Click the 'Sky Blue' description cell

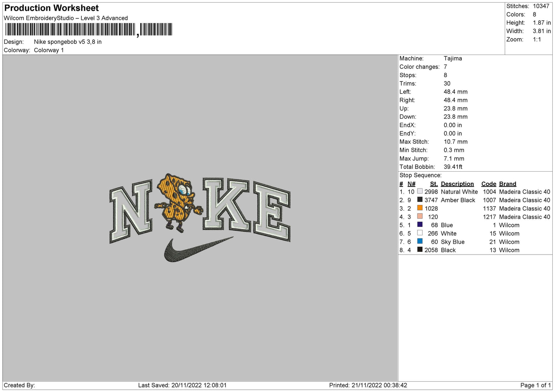click(452, 242)
